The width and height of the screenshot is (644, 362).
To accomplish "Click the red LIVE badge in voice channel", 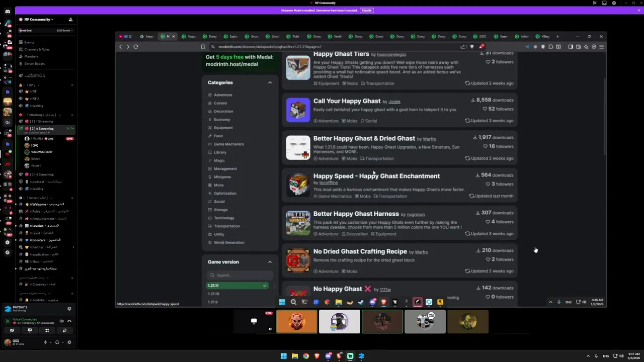I will [x=70, y=138].
